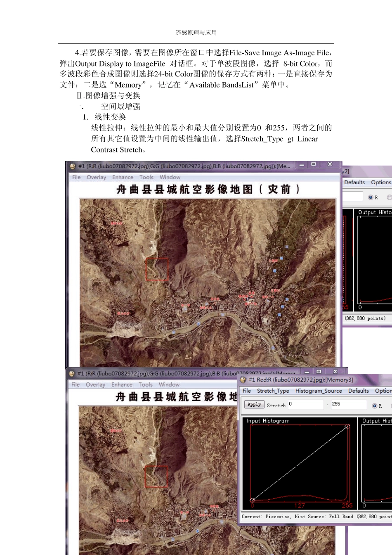The image size is (392, 555).
Task: Click the diamond stretch handle at the Input Histogram's upper end
Action: pos(347,427)
